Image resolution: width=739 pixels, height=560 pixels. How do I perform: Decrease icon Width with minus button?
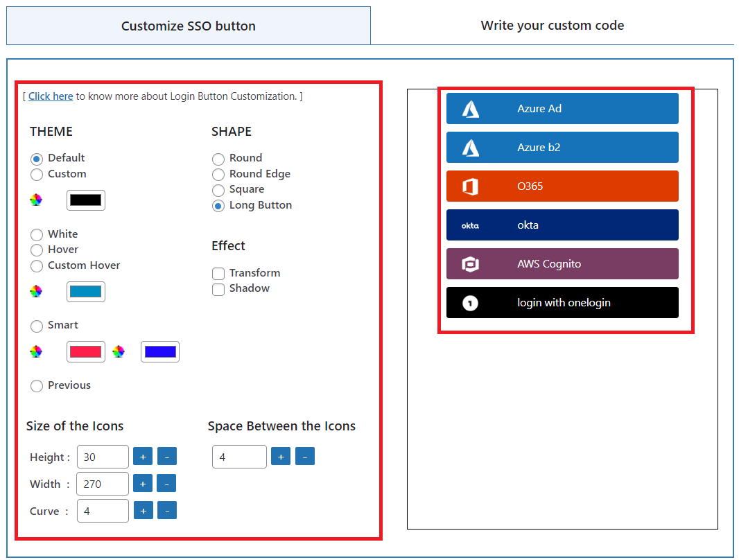(166, 483)
